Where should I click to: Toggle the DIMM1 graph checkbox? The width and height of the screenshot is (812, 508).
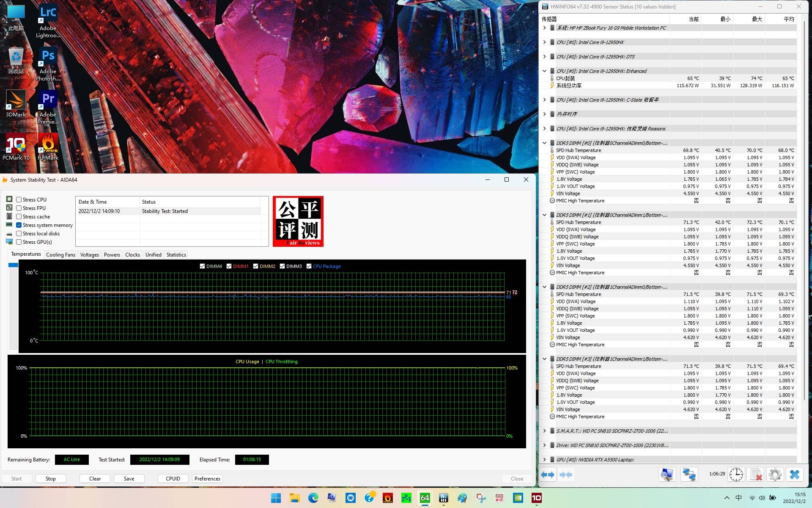(229, 266)
